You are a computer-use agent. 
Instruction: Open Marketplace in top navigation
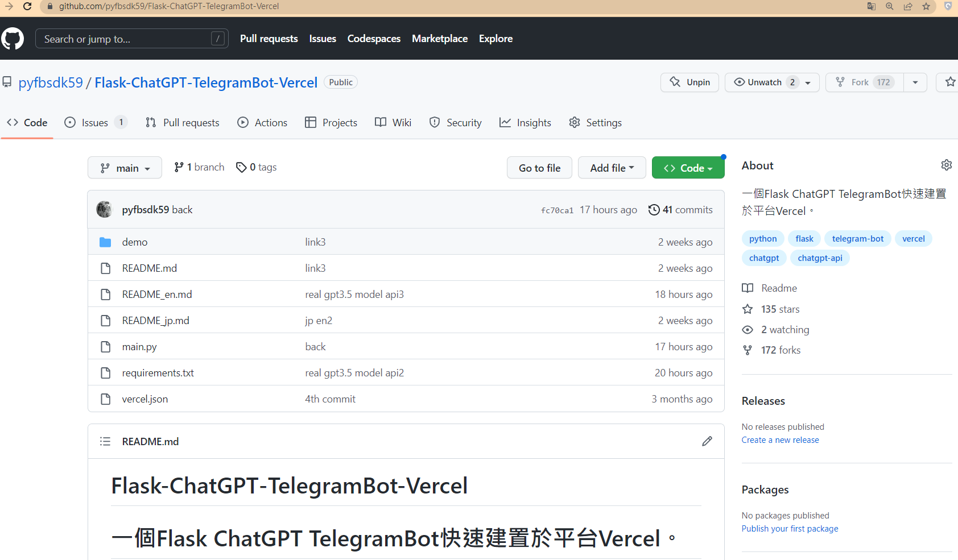(x=440, y=39)
